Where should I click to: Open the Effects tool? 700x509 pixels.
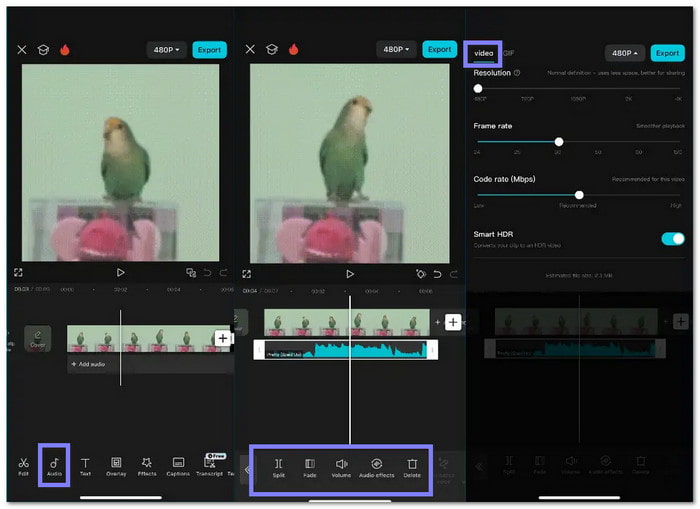pos(147,466)
